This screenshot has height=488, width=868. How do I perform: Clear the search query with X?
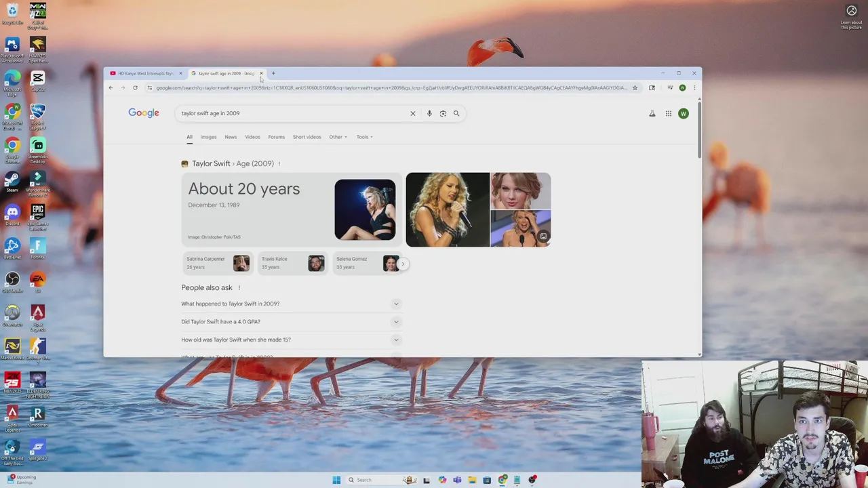coord(413,113)
